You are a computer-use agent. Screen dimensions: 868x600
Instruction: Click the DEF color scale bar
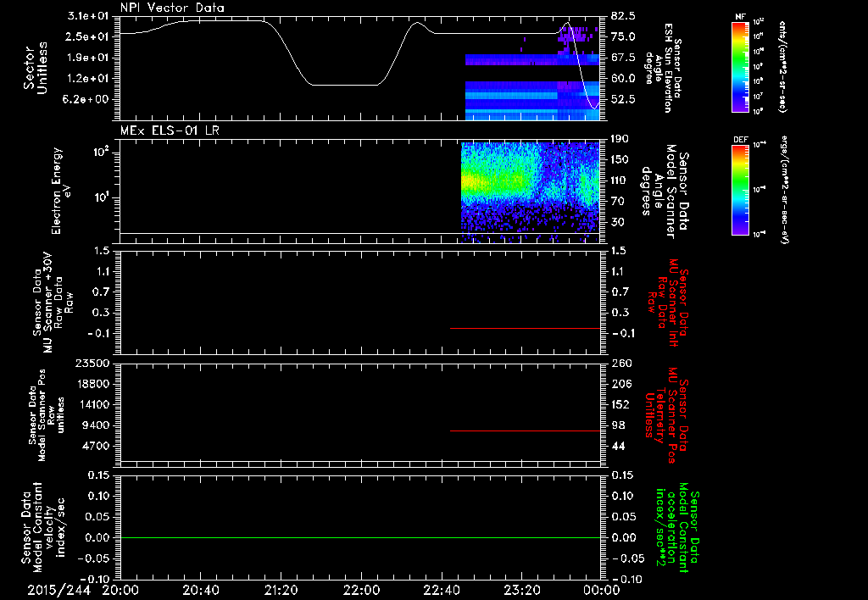point(740,190)
